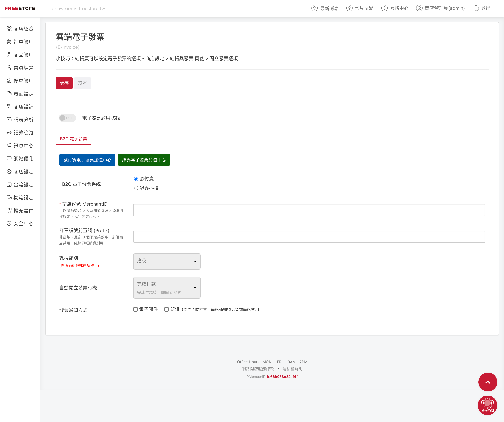Click the 頁面設定 page icon
Screen dimensions: 504x422
(9, 94)
